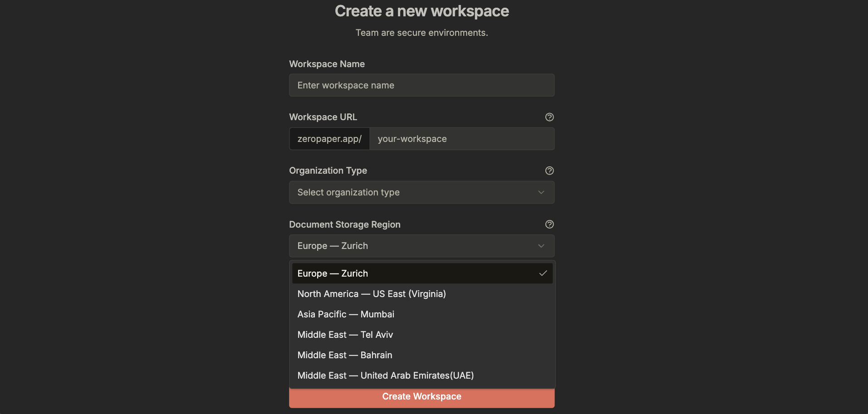Click the chevron on the storage region selector
This screenshot has height=414, width=868.
[541, 246]
